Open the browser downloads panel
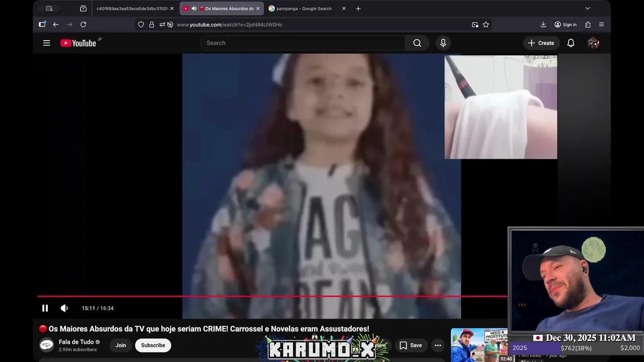The width and height of the screenshot is (644, 362). (x=543, y=25)
